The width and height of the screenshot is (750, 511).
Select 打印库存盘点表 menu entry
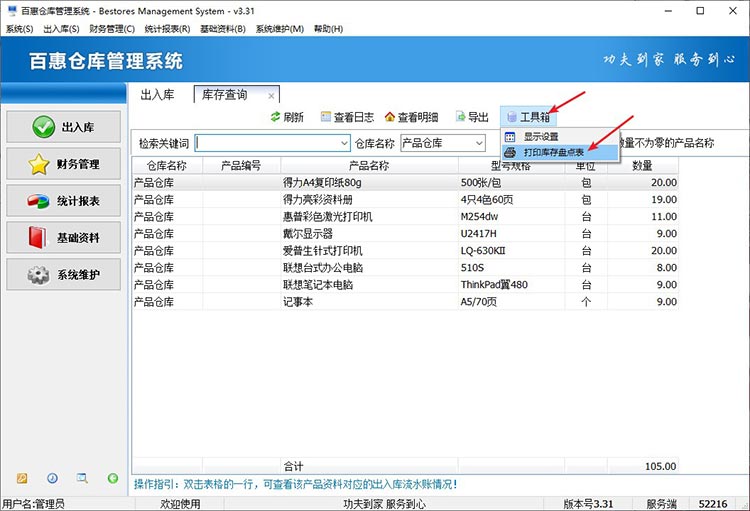560,153
